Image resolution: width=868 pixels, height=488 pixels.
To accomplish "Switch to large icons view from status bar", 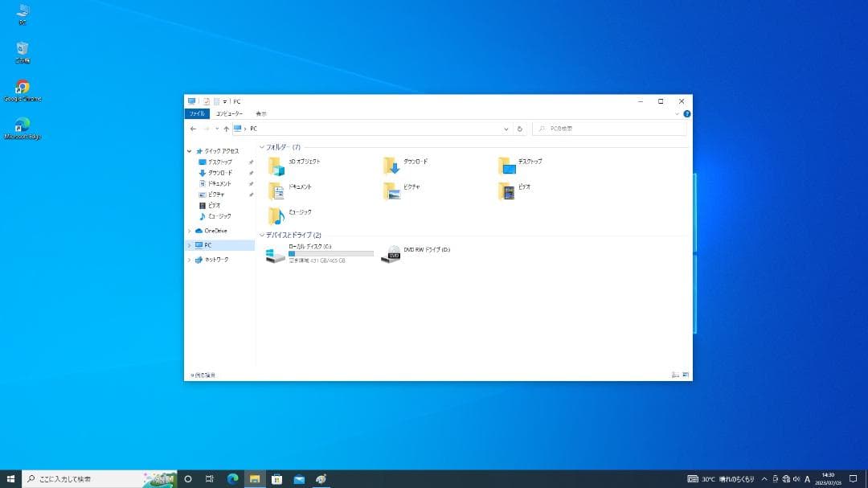I will coord(685,375).
